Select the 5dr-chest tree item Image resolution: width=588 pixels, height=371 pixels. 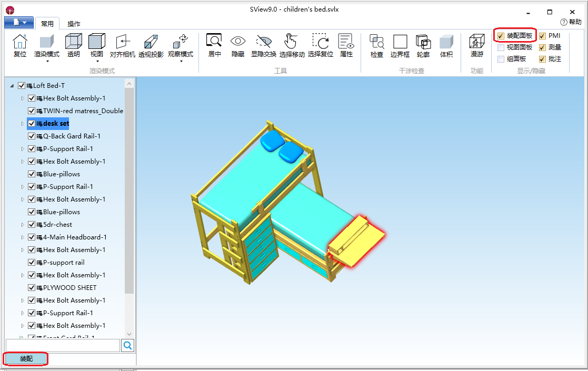[x=57, y=225]
